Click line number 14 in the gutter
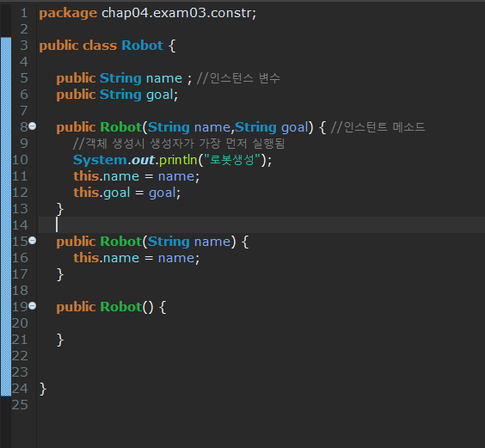This screenshot has height=448, width=485. tap(20, 225)
